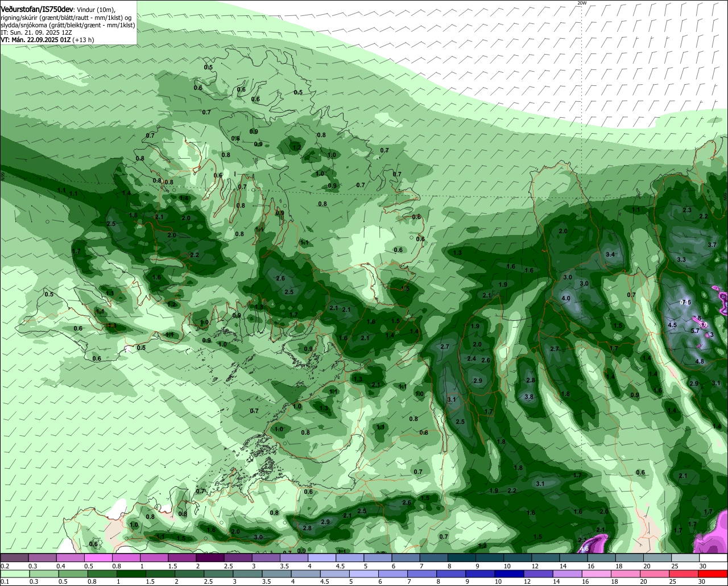The height and width of the screenshot is (586, 728).
Task: Select the dark blue 10 mm rain legend swatch
Action: click(508, 573)
